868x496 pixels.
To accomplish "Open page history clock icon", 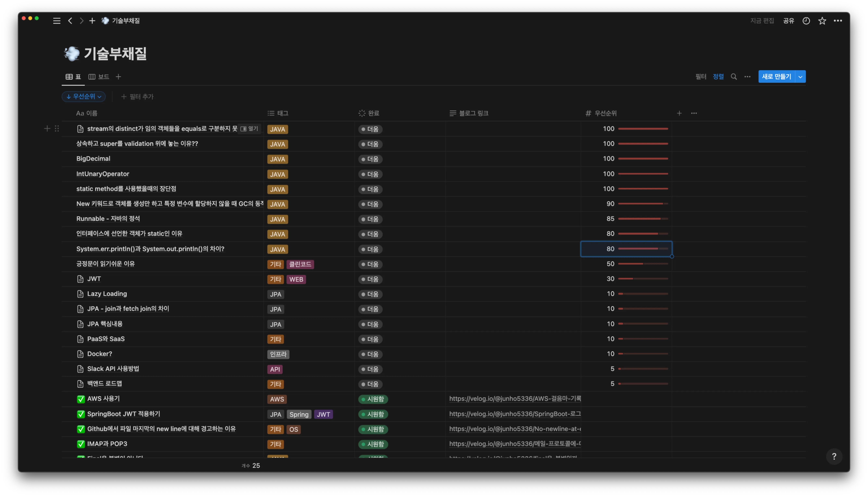I will pos(806,21).
